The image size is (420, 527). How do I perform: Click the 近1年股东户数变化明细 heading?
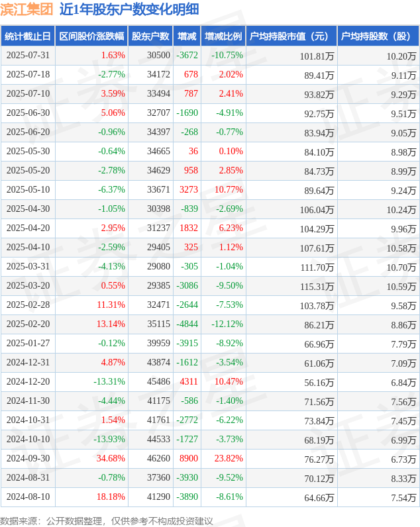pos(129,9)
